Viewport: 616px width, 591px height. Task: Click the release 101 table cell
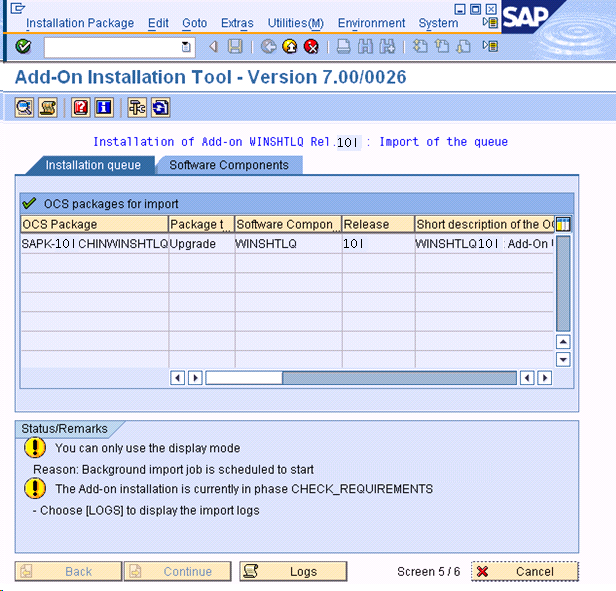pos(378,244)
